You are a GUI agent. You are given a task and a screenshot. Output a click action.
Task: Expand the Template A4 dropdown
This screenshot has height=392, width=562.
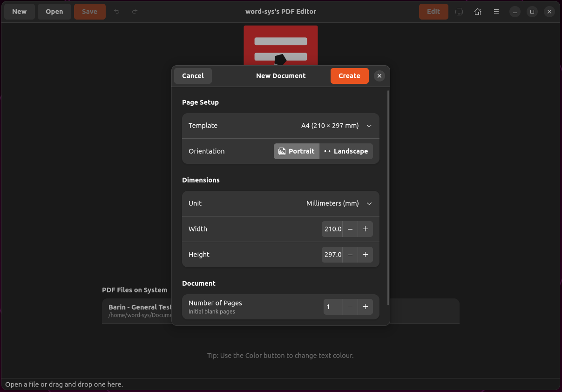(281, 126)
